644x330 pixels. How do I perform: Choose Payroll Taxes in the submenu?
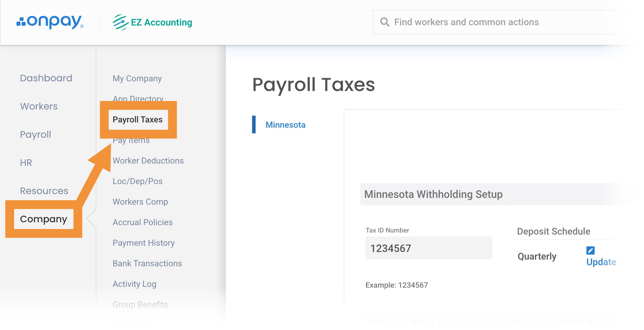click(137, 119)
